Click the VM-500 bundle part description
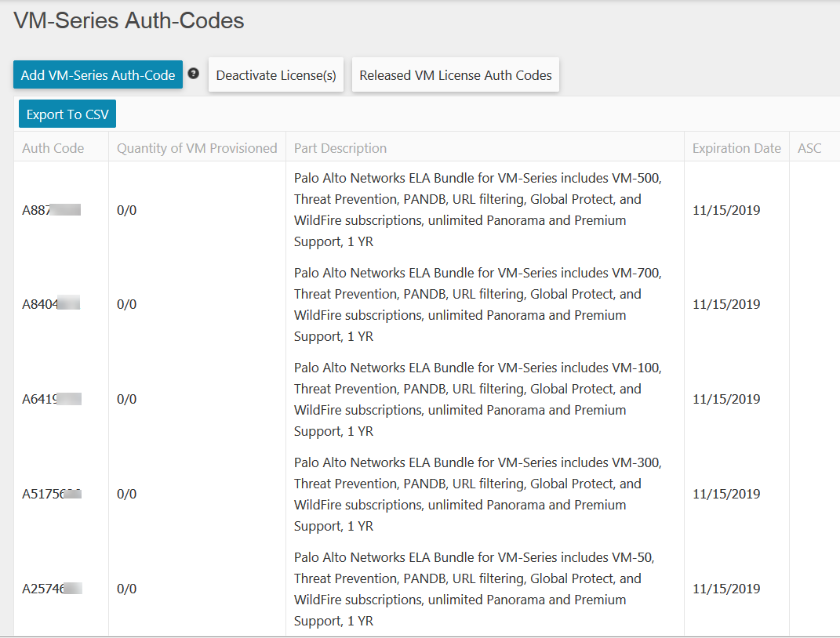The width and height of the screenshot is (840, 638). (x=478, y=210)
